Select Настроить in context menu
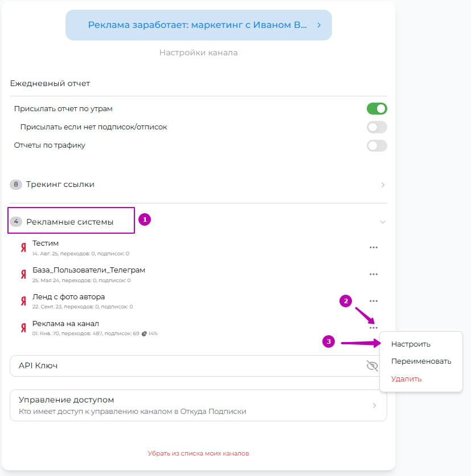 tap(411, 344)
